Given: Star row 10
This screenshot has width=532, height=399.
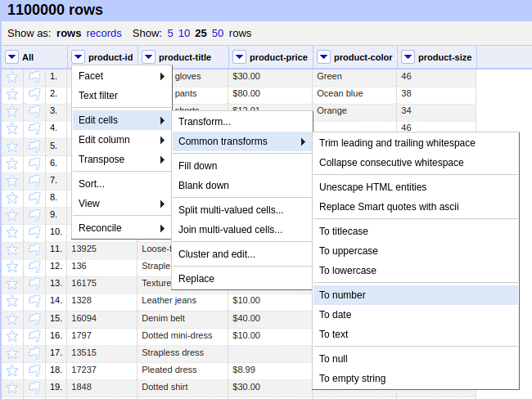Looking at the screenshot, I should (x=12, y=232).
